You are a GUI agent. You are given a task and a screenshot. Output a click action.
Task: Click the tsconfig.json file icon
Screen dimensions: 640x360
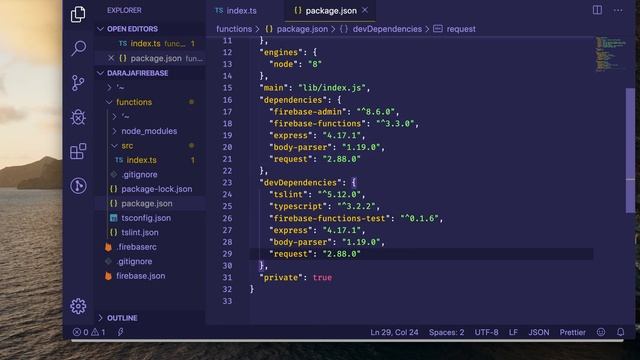click(113, 218)
